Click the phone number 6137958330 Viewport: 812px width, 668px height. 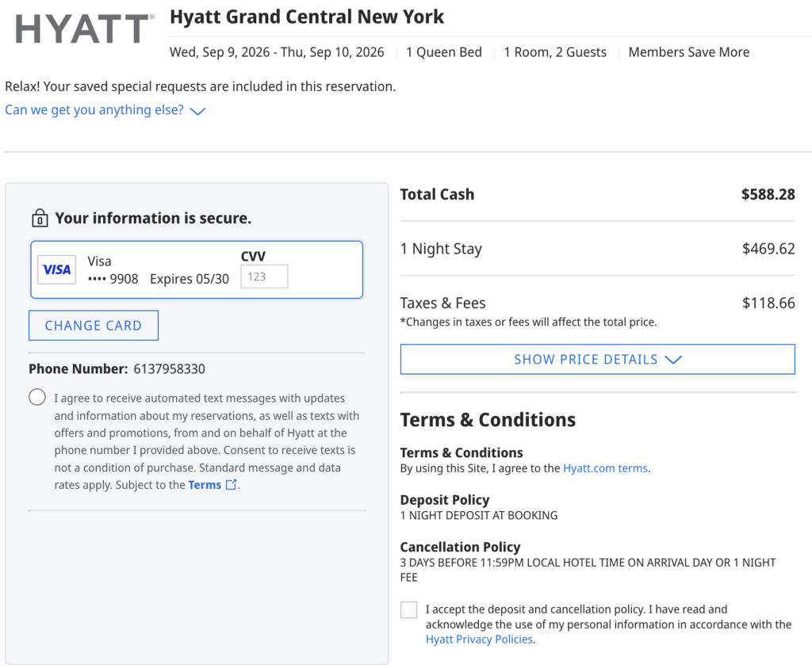(170, 369)
